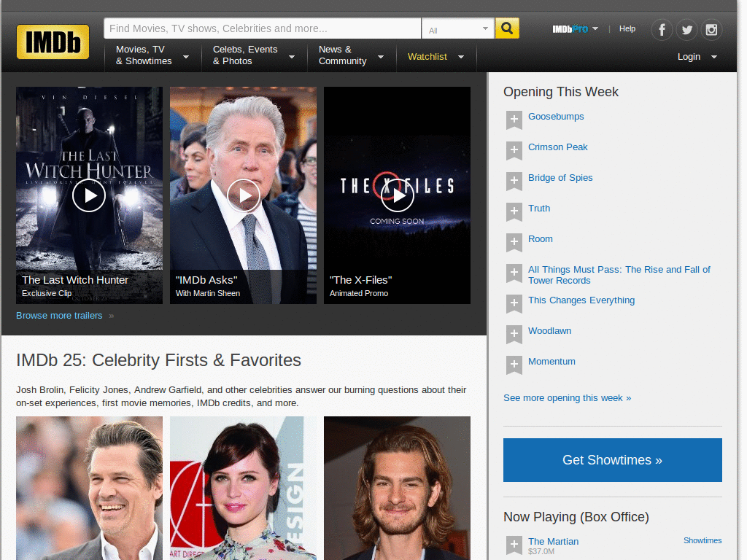Open the Crimson Peak title link

pyautogui.click(x=557, y=147)
